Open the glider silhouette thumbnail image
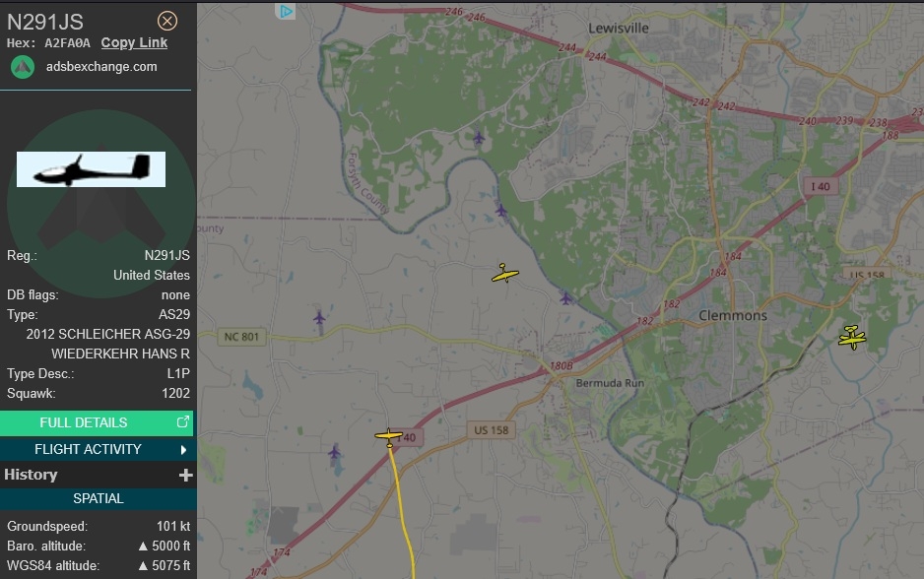Image resolution: width=924 pixels, height=579 pixels. pyautogui.click(x=91, y=169)
